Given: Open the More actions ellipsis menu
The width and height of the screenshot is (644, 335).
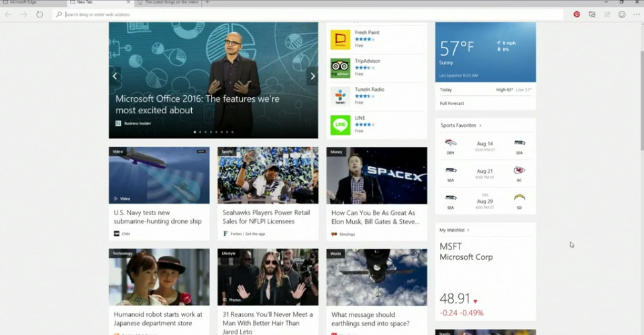Looking at the screenshot, I should point(636,14).
